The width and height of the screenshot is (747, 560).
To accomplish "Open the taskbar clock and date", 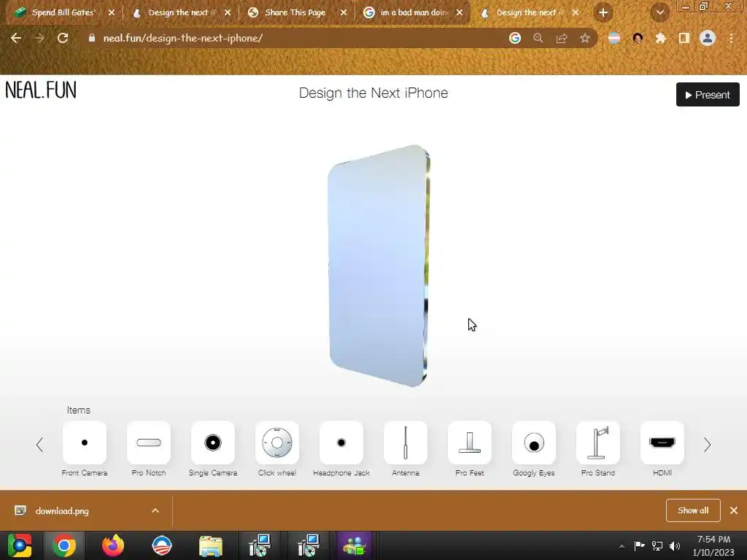I will 713,545.
